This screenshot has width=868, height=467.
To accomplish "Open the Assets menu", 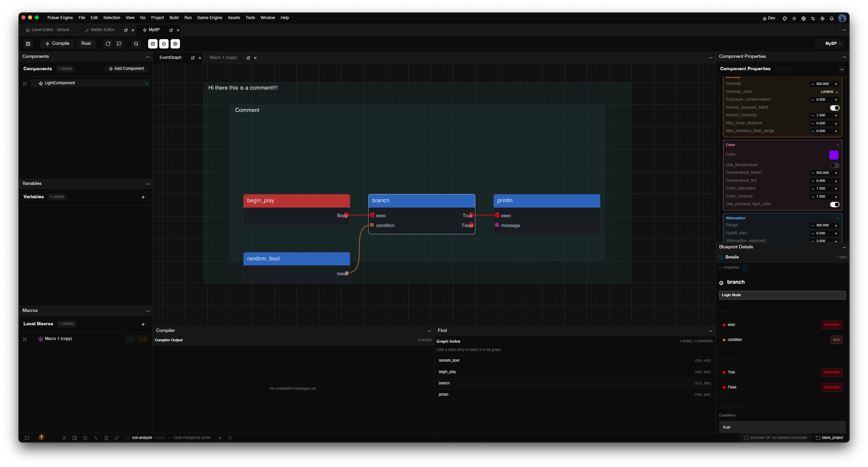I will point(233,18).
